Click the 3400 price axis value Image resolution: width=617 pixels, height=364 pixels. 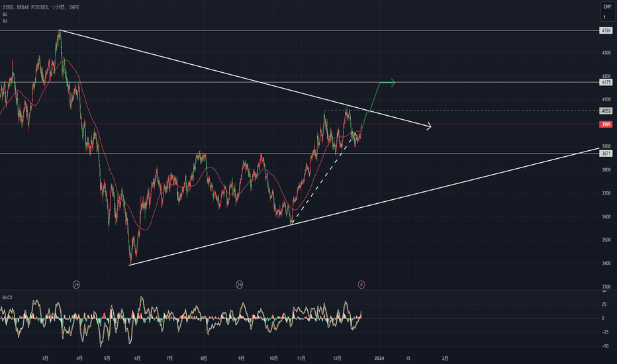[606, 263]
